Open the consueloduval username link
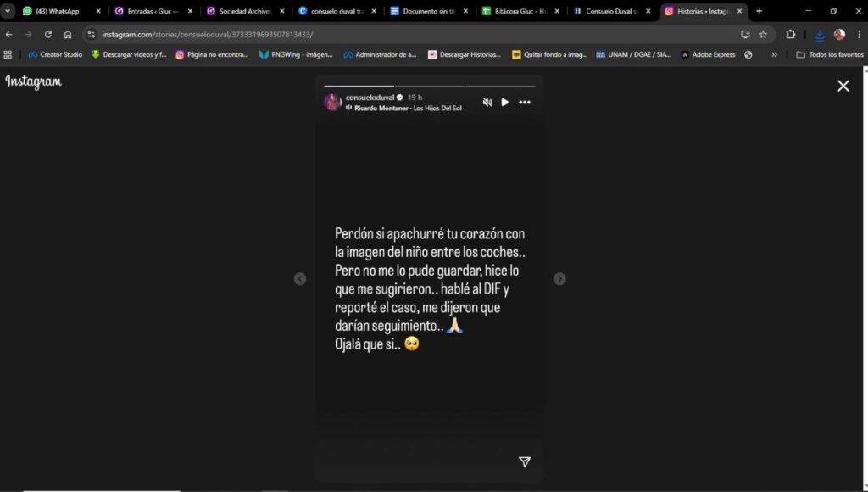 point(370,98)
